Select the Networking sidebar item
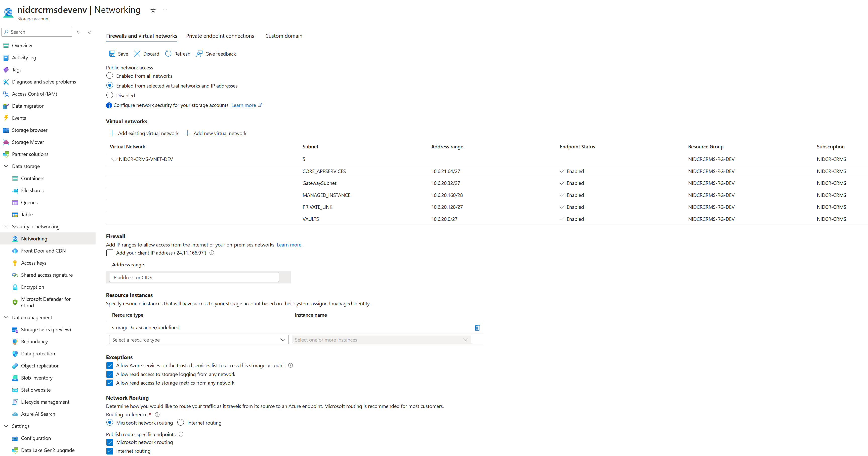The width and height of the screenshot is (868, 456). 48,239
